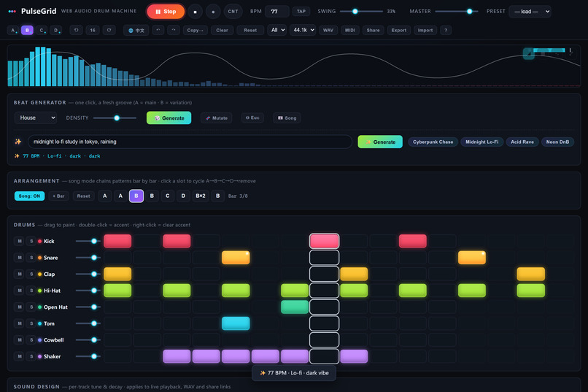Click the TAP tempo button
Screen dimensions: 588x392
(x=301, y=12)
